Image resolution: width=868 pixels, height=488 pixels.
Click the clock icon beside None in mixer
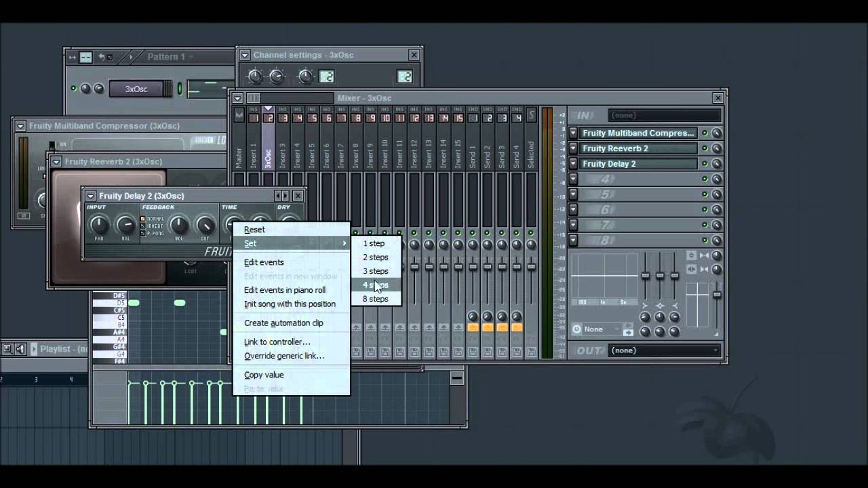[576, 329]
